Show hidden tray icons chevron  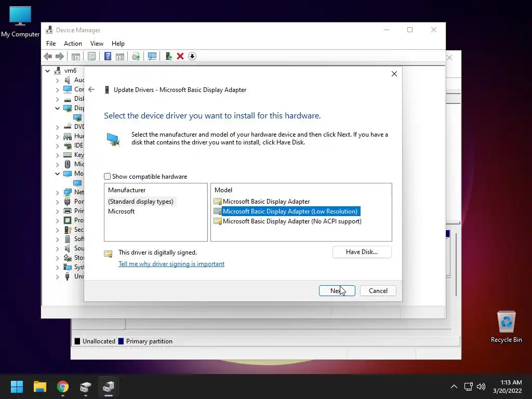pos(454,387)
